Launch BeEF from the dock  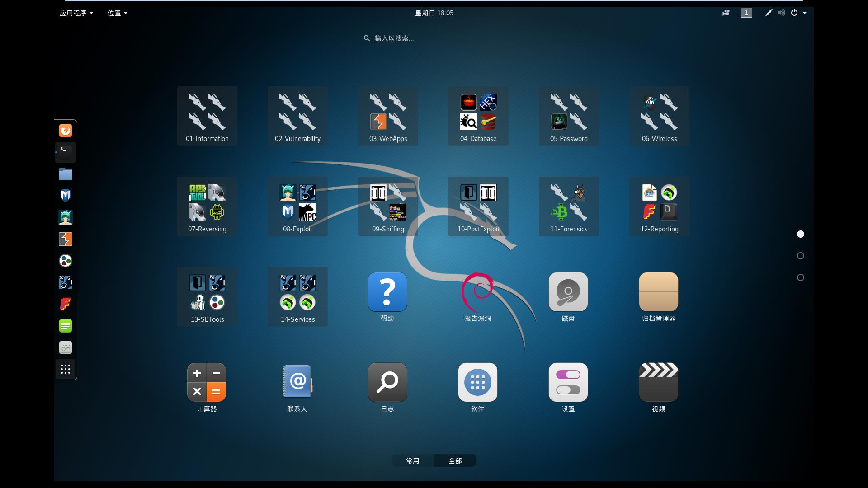point(66,282)
